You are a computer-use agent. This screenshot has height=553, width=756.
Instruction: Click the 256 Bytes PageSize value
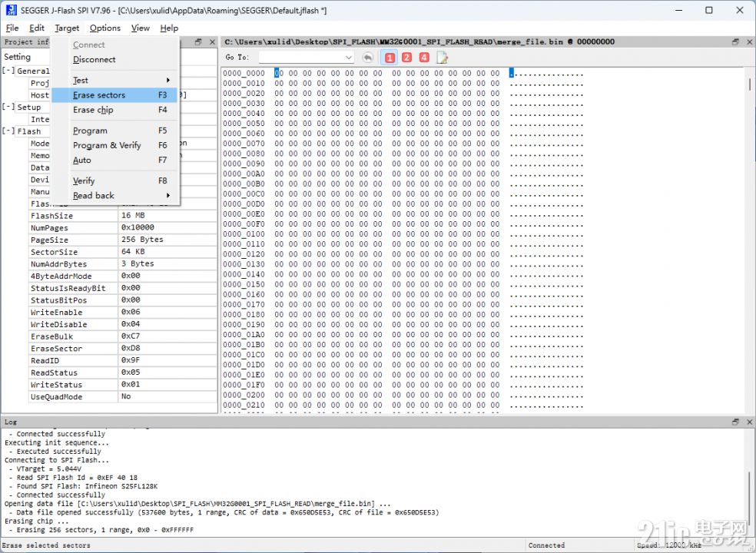click(x=167, y=240)
